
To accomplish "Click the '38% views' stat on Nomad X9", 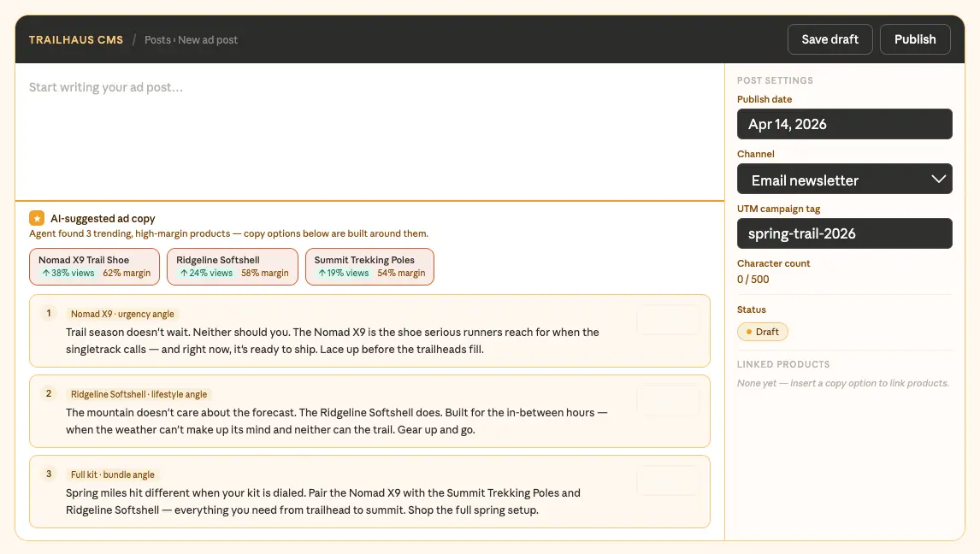I will tap(68, 273).
